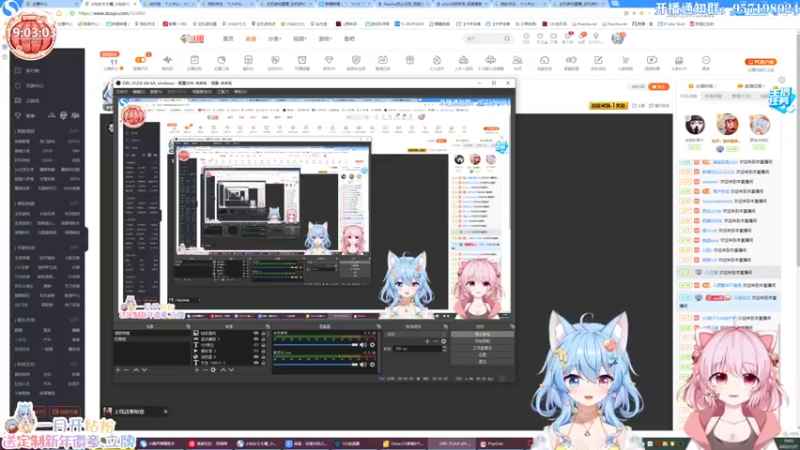Open transition properties gear icon
The height and width of the screenshot is (450, 800).
pyautogui.click(x=444, y=341)
